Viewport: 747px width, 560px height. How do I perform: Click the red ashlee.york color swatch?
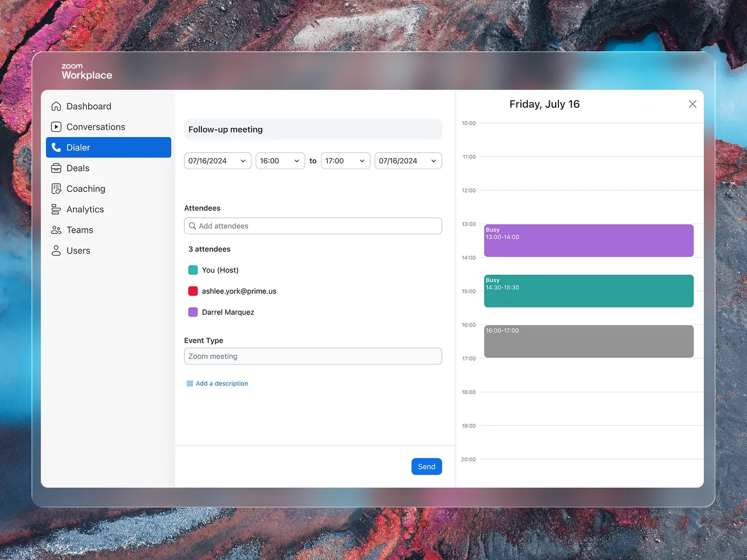point(193,291)
